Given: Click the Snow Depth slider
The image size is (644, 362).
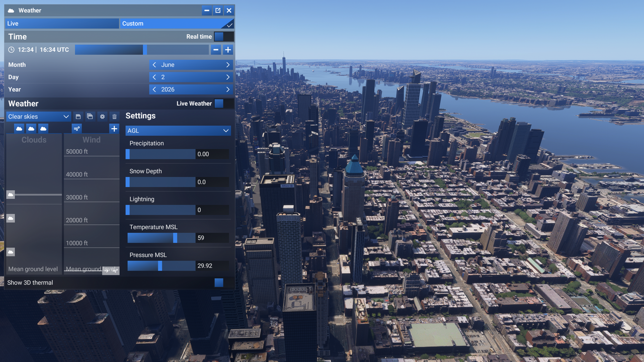Looking at the screenshot, I should pos(160,182).
